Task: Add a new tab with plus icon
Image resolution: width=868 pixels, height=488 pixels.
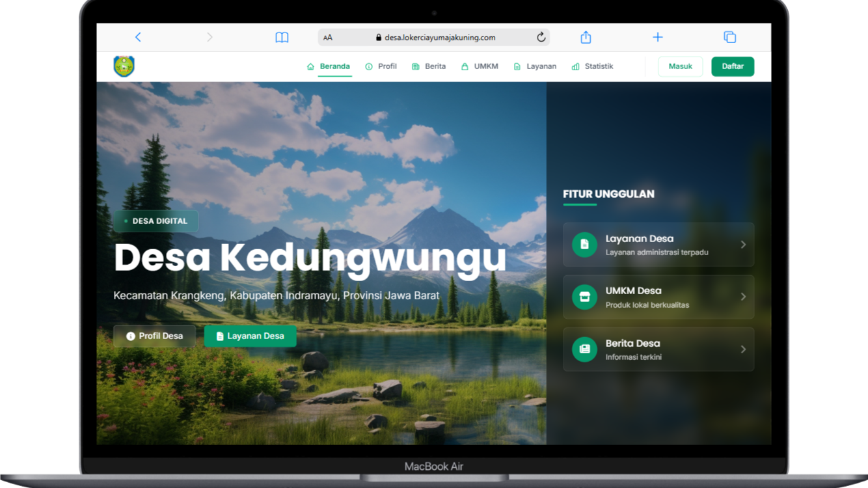Action: pyautogui.click(x=658, y=37)
